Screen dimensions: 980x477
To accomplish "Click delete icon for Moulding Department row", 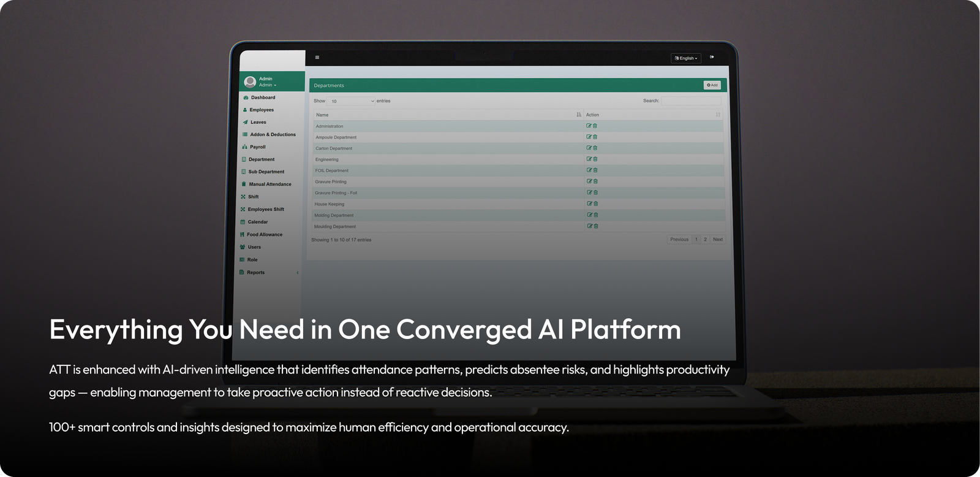I will (x=596, y=226).
